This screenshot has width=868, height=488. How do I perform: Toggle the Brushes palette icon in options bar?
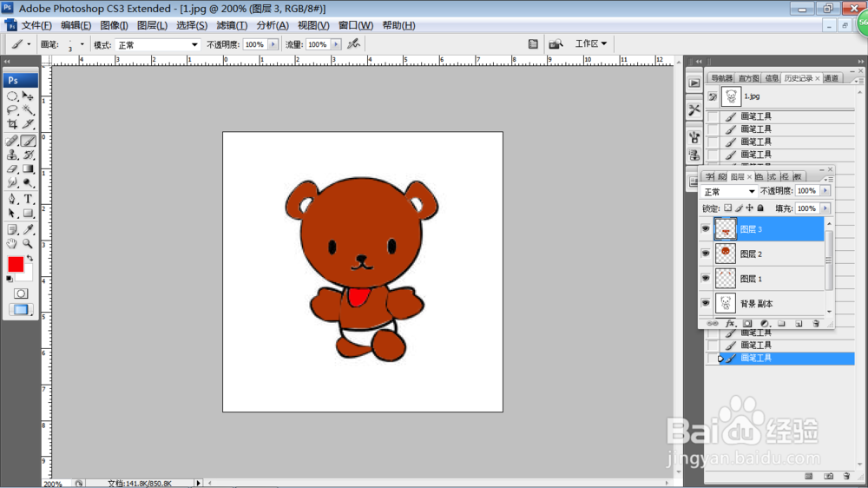click(x=533, y=43)
